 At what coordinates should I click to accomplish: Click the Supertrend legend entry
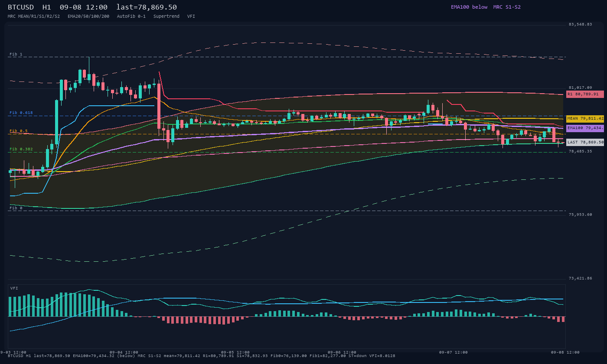(x=166, y=16)
